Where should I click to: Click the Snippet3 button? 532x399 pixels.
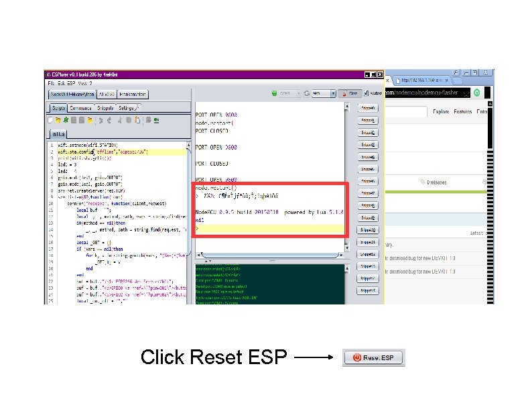pos(368,145)
